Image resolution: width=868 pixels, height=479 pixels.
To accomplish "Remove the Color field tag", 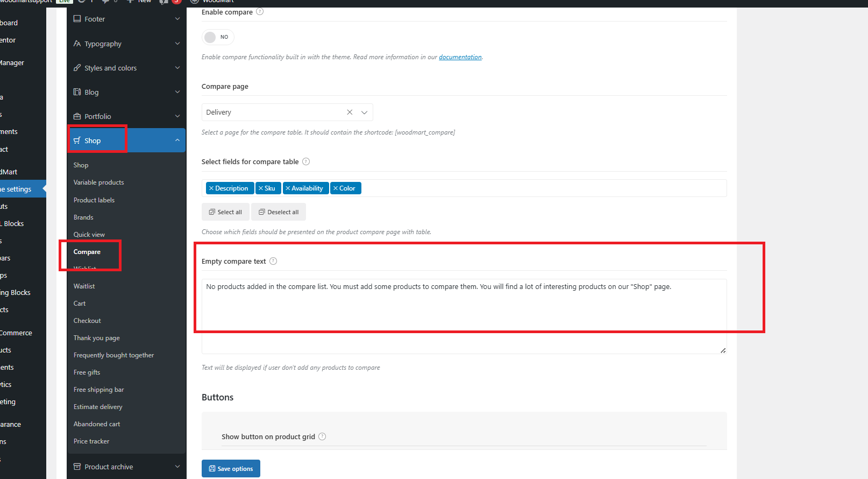I will (336, 188).
